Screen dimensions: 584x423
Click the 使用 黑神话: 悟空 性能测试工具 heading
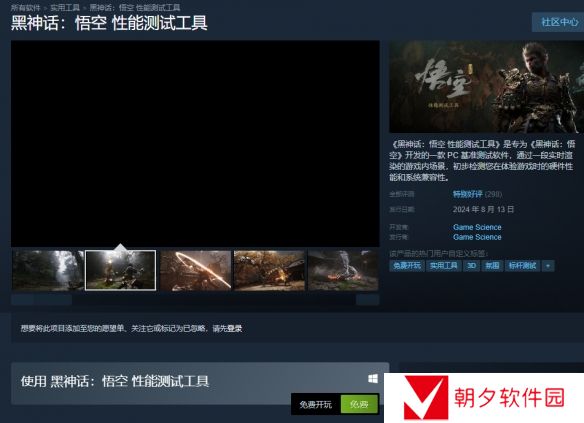tap(115, 381)
